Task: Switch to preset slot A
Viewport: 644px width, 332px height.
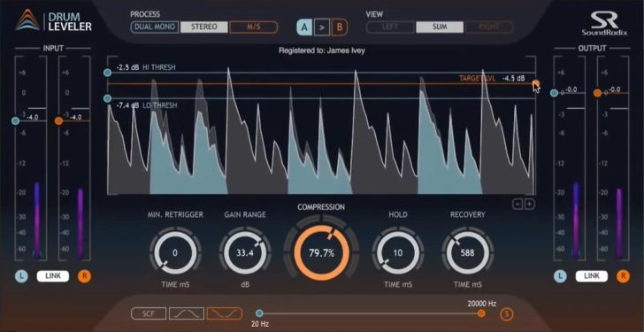Action: (x=304, y=27)
